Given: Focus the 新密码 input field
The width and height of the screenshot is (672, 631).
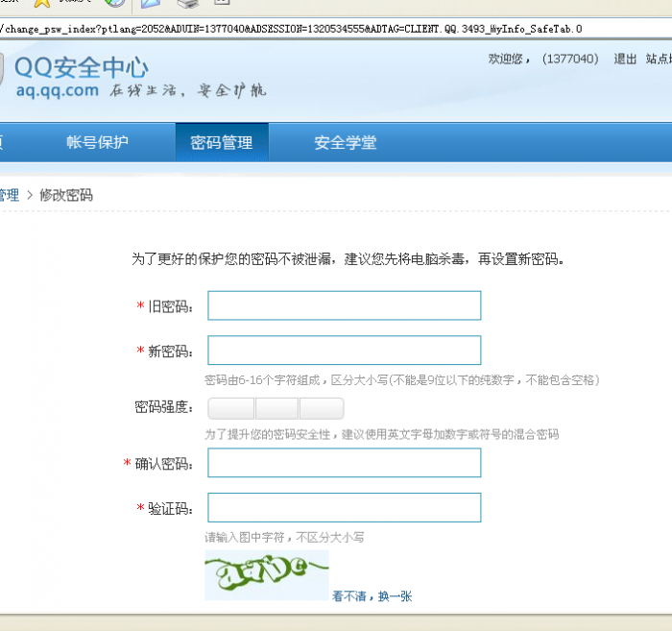Looking at the screenshot, I should click(344, 351).
